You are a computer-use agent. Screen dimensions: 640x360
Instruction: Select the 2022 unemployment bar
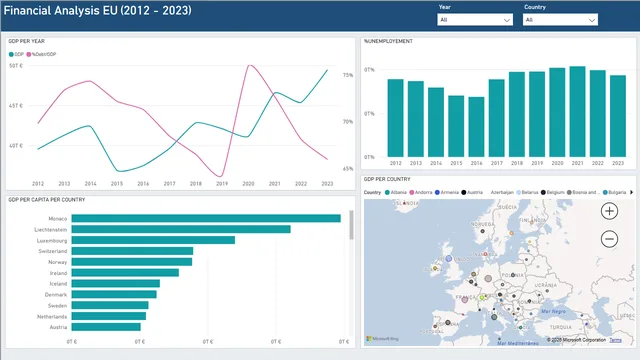click(598, 113)
